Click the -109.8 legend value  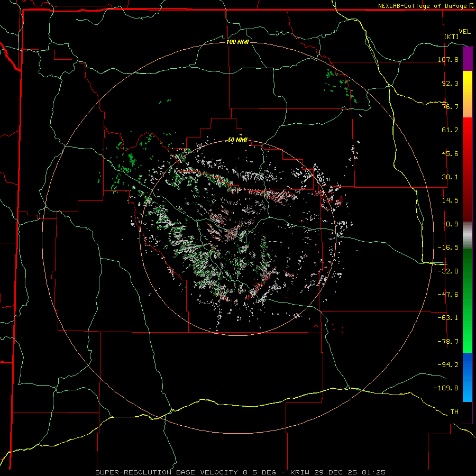pos(446,388)
